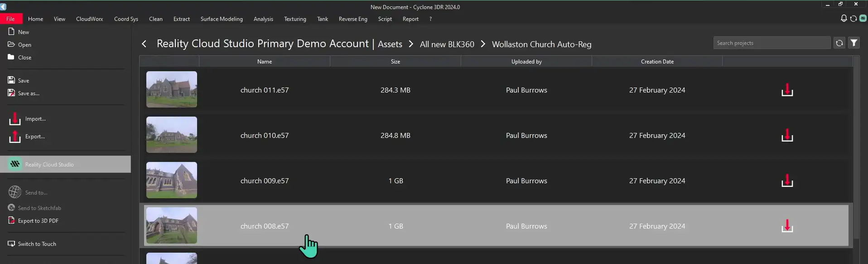Navigate to All new BLK360 breadcrumb

(x=447, y=44)
